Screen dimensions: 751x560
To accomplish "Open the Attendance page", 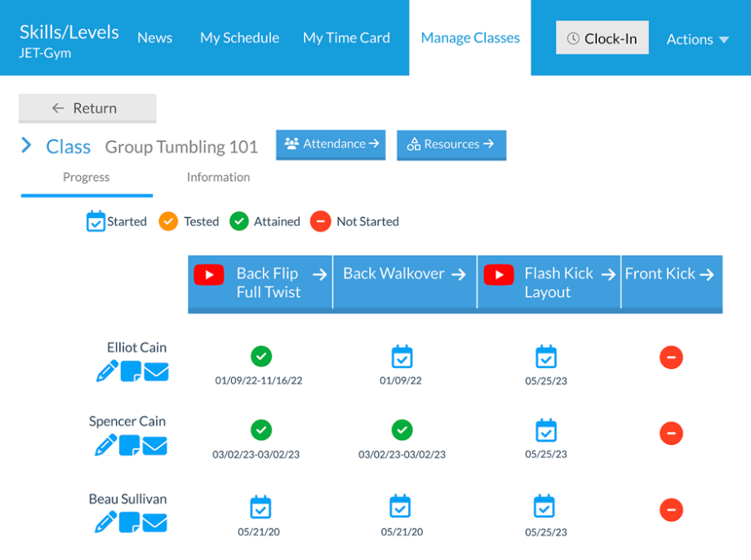I will (331, 144).
